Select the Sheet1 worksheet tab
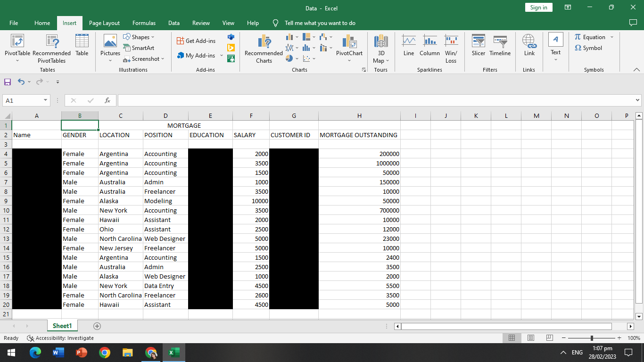Viewport: 644px width, 362px height. [62, 326]
